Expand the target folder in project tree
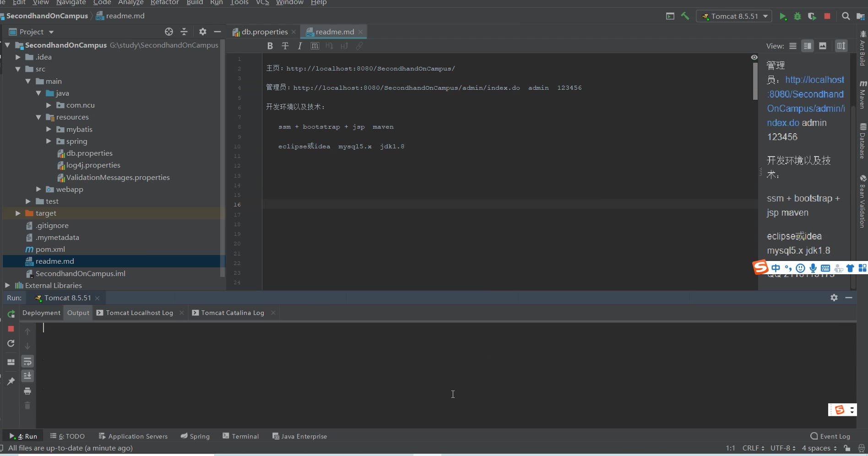Viewport: 868px width, 456px height. [x=18, y=213]
